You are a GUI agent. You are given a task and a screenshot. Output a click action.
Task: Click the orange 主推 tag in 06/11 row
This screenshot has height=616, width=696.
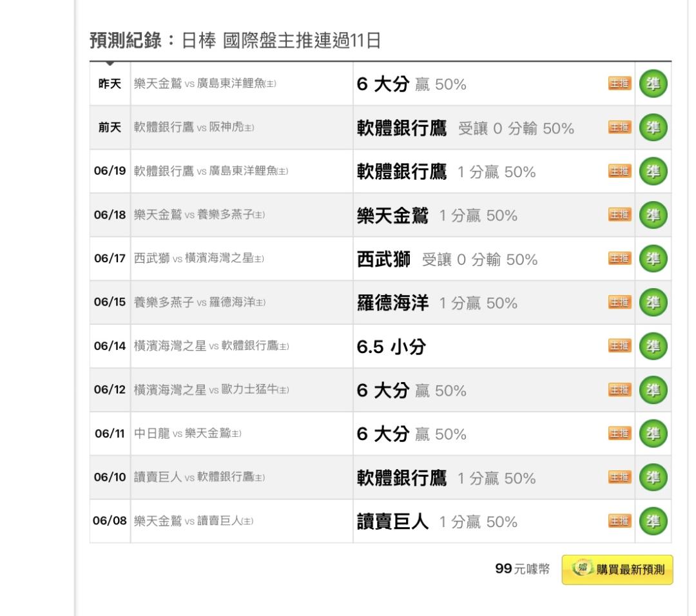(x=620, y=433)
